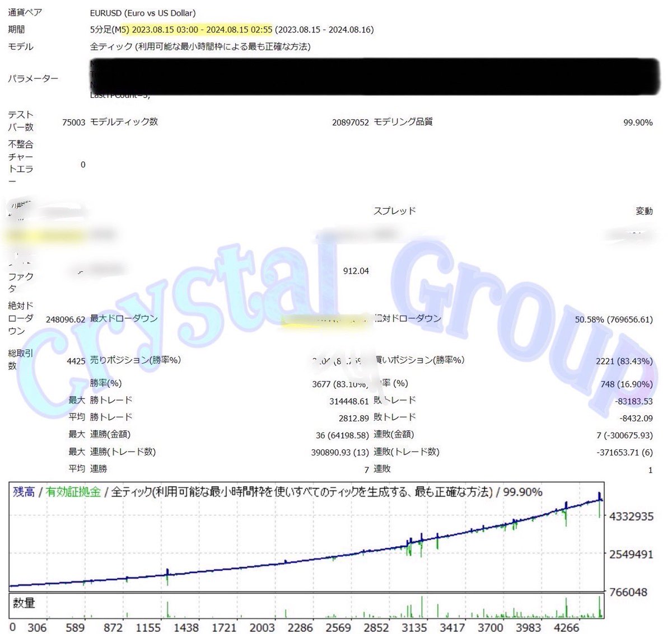Click the green '有効証拠金' legend label
The height and width of the screenshot is (634, 672).
(x=73, y=492)
